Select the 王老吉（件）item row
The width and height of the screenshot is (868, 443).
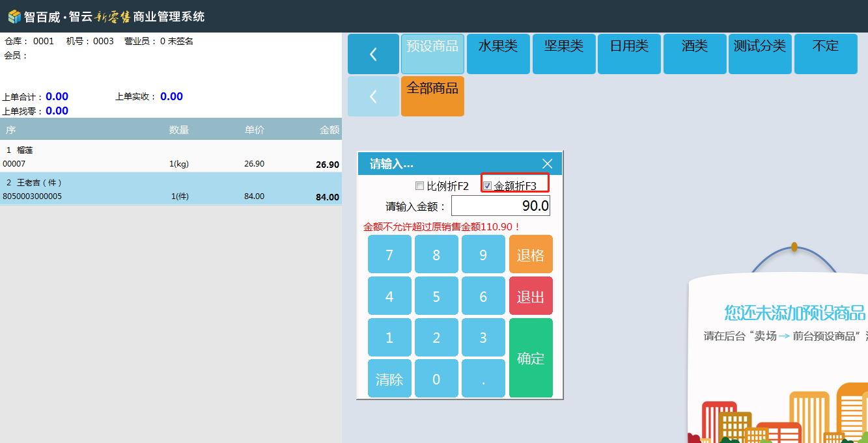(171, 189)
